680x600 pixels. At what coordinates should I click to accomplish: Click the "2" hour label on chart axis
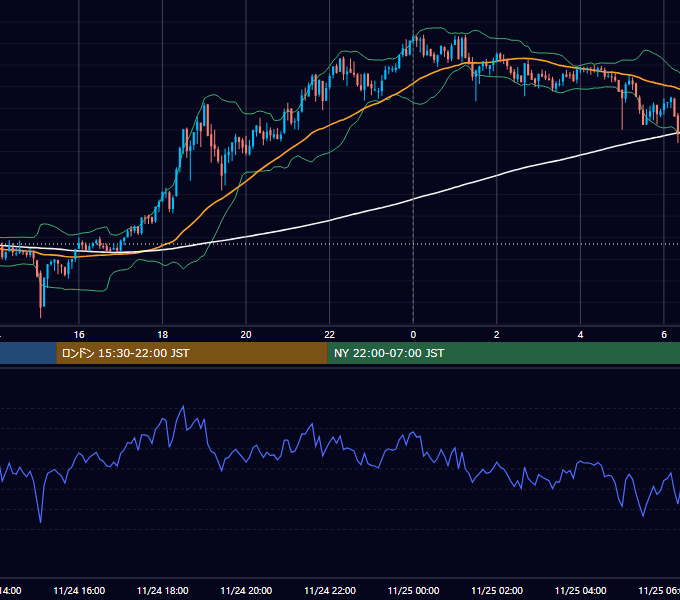pyautogui.click(x=497, y=335)
